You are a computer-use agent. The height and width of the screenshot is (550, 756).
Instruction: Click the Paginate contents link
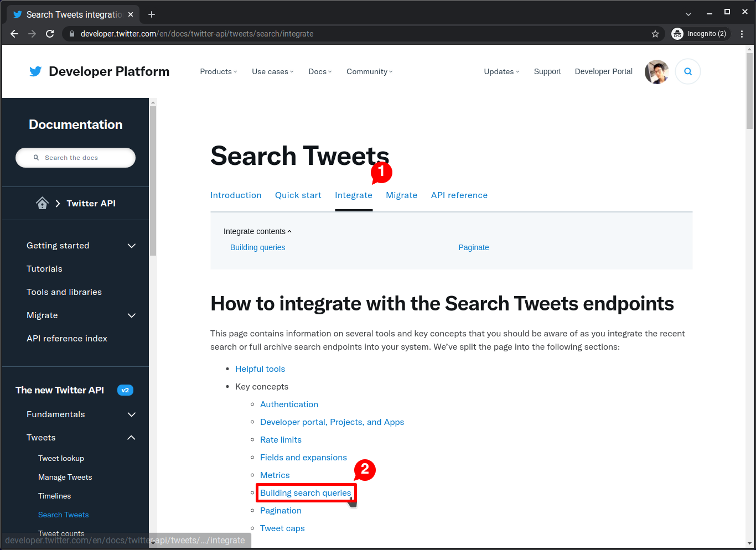(x=474, y=247)
